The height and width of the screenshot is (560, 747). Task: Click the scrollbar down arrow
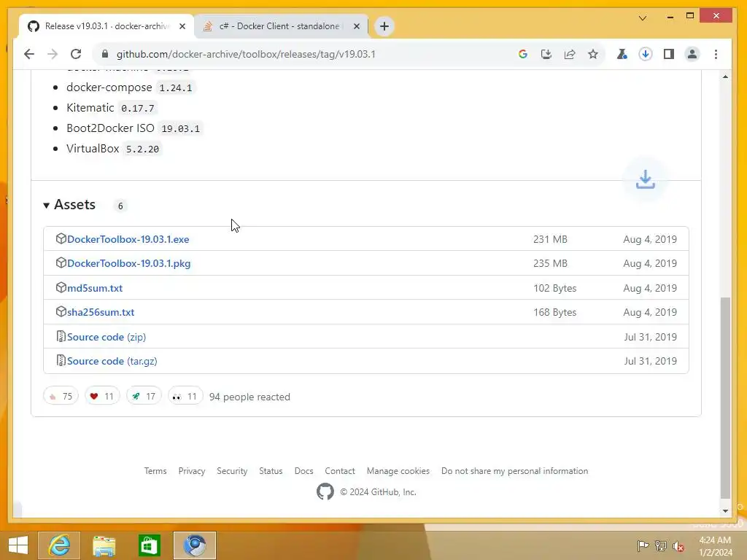[725, 511]
